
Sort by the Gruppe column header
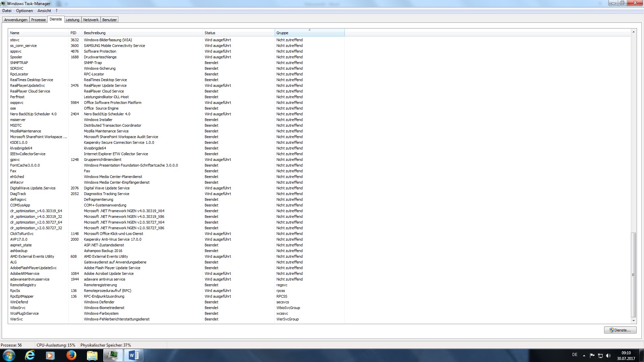point(310,33)
